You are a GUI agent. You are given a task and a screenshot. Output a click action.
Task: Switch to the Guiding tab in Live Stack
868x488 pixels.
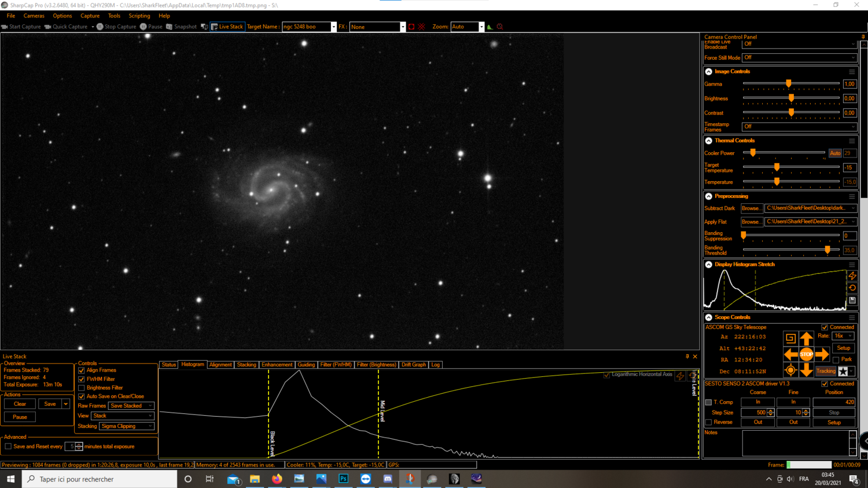[x=307, y=365]
